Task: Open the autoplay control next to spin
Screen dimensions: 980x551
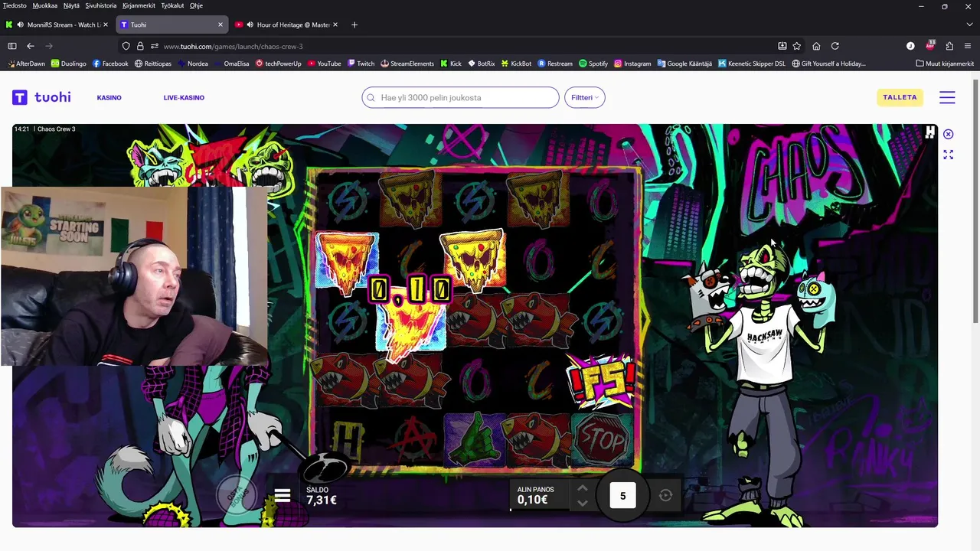Action: 665,495
